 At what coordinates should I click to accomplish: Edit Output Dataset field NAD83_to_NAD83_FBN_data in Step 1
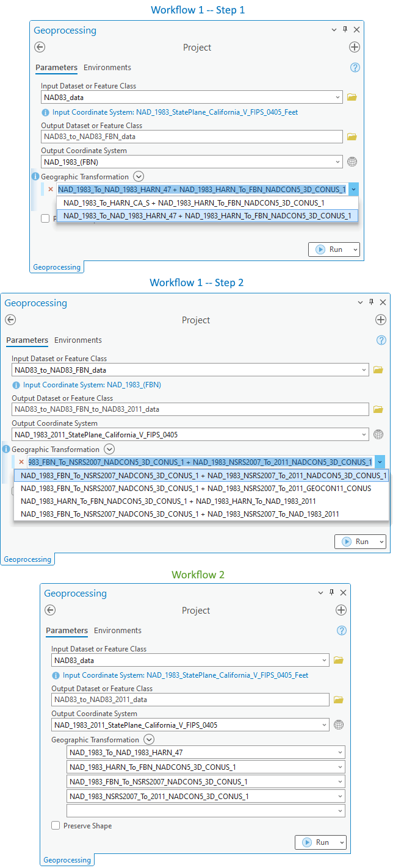(192, 137)
